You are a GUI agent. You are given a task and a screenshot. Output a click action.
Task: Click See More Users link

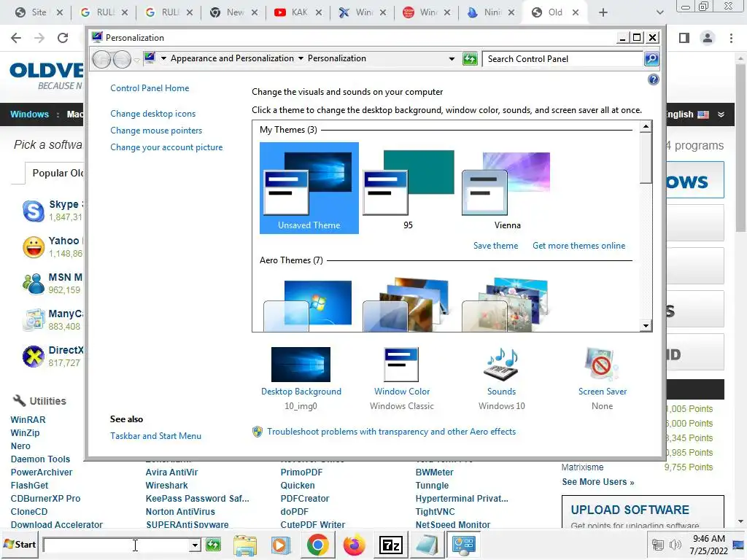pyautogui.click(x=598, y=482)
